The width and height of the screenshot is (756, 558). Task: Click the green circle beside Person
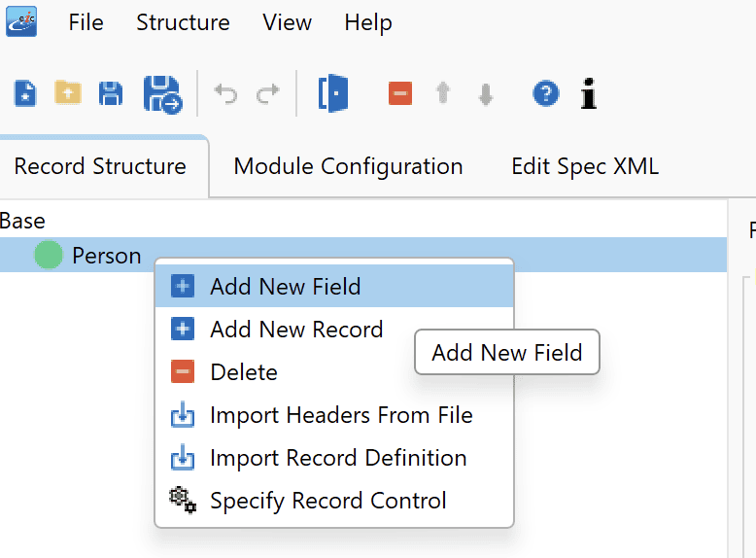49,255
